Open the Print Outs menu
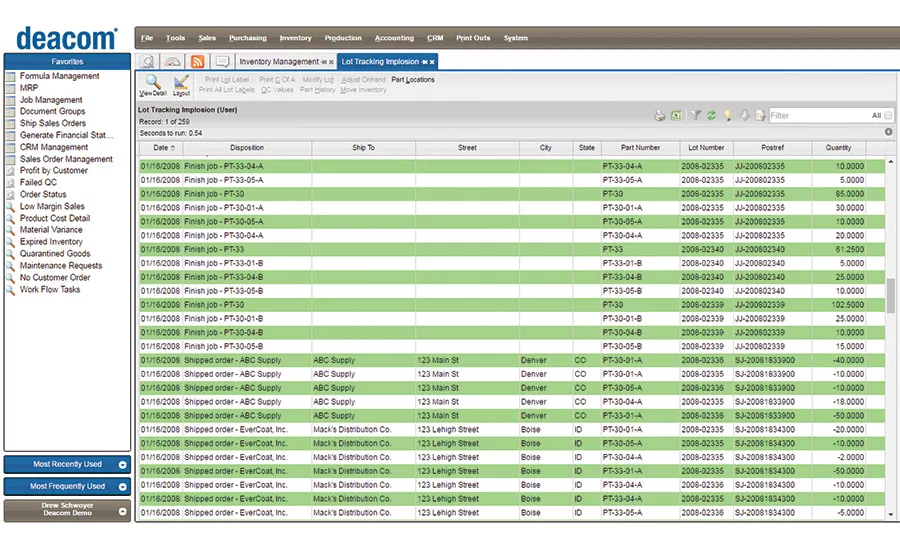This screenshot has width=900, height=550. [473, 38]
